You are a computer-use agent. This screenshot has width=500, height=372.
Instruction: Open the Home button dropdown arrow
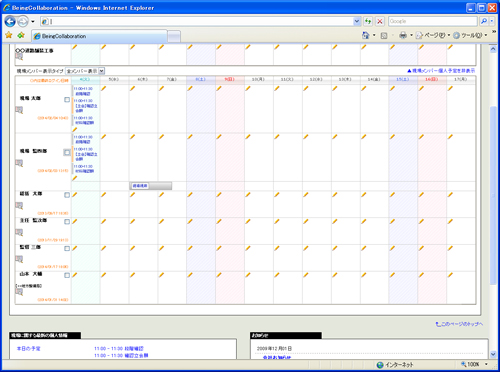pos(374,35)
